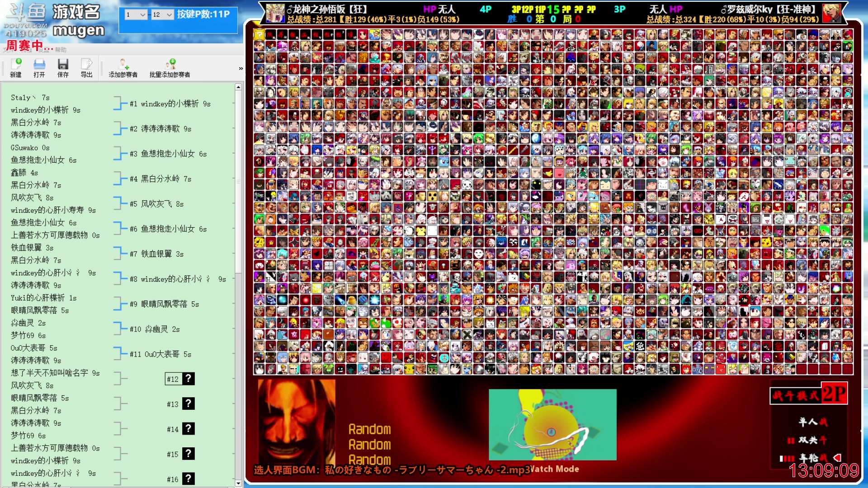
Task: Click the bracket scrollbar up arrow
Action: [x=238, y=87]
